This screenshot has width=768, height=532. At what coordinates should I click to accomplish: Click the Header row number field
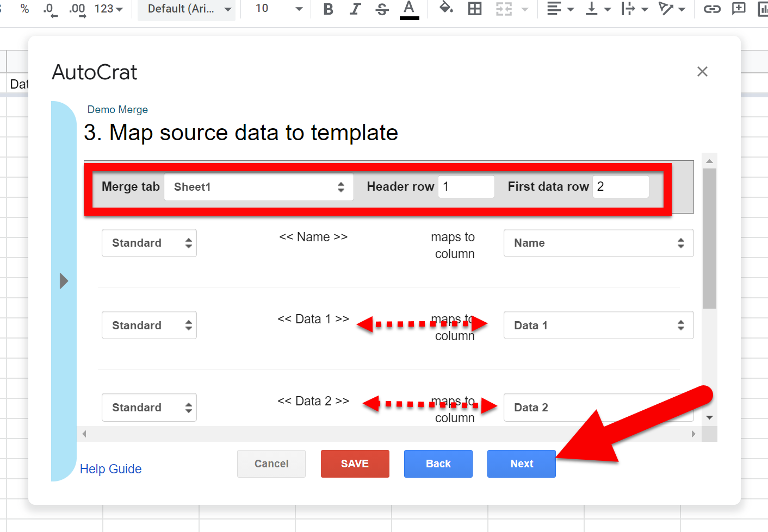click(466, 186)
